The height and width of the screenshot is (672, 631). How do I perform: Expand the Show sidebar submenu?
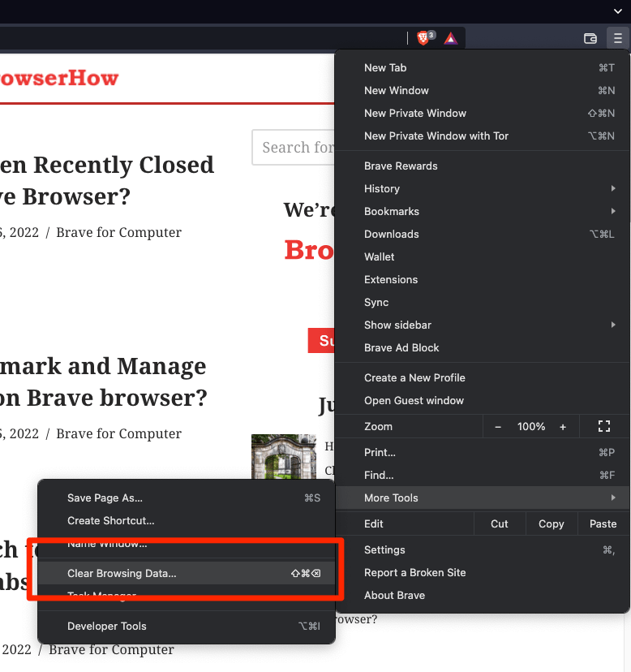(x=482, y=325)
